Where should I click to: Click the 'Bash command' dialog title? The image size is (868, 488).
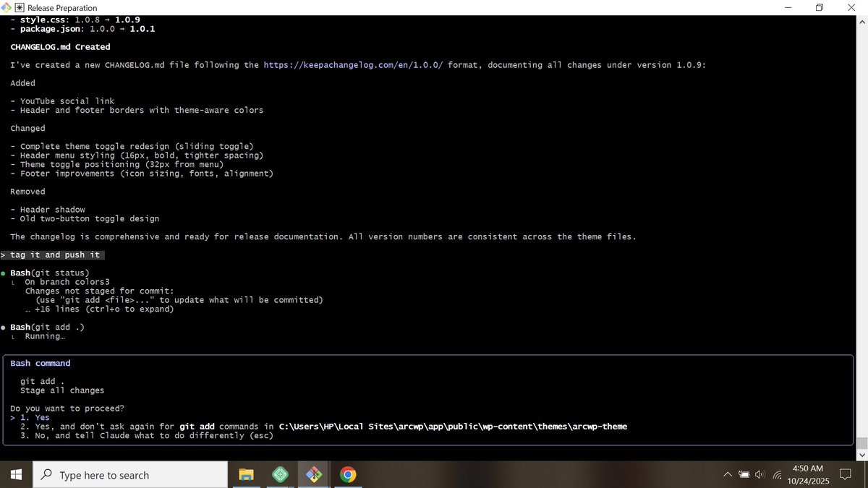pyautogui.click(x=41, y=363)
